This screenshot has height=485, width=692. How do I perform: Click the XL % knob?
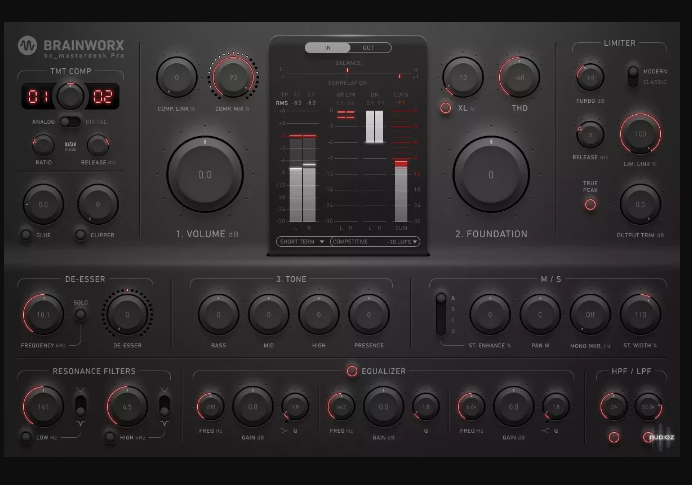click(x=463, y=77)
